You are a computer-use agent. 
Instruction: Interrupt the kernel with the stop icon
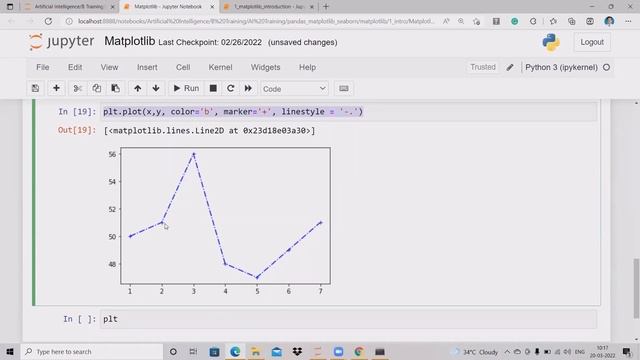click(x=213, y=89)
